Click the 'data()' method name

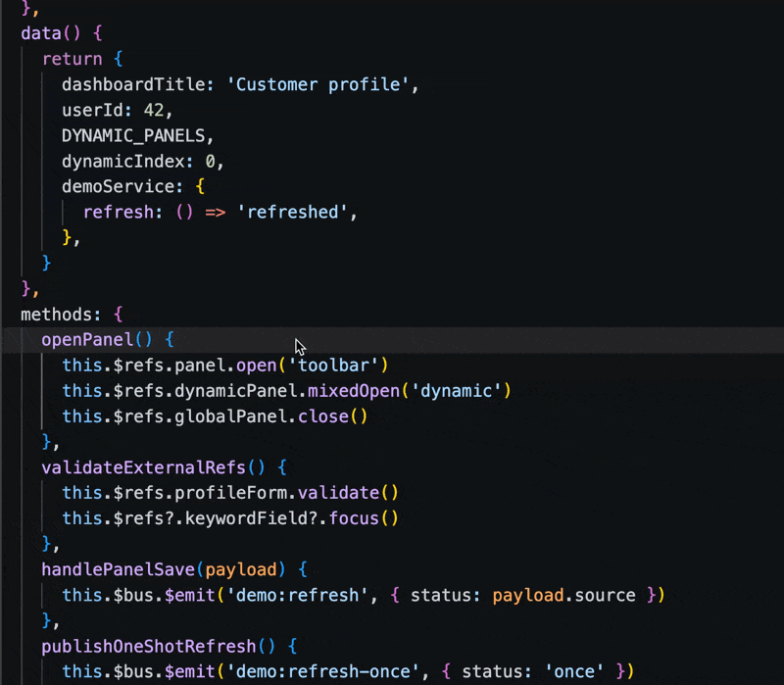click(41, 33)
